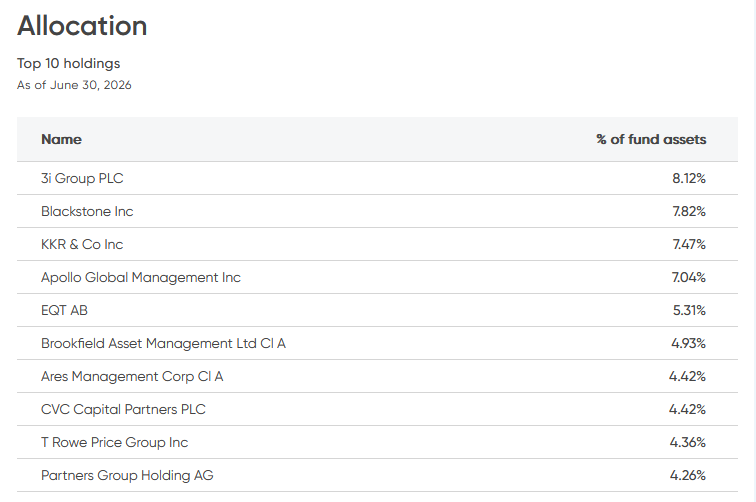Select Ares Management Corp Cl A name
Image resolution: width=756 pixels, height=502 pixels.
coord(132,376)
